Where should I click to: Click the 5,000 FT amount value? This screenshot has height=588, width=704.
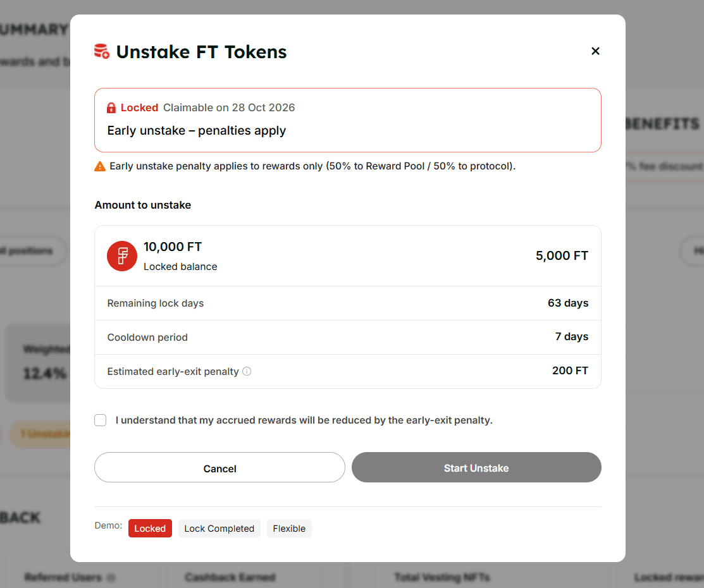pos(562,255)
